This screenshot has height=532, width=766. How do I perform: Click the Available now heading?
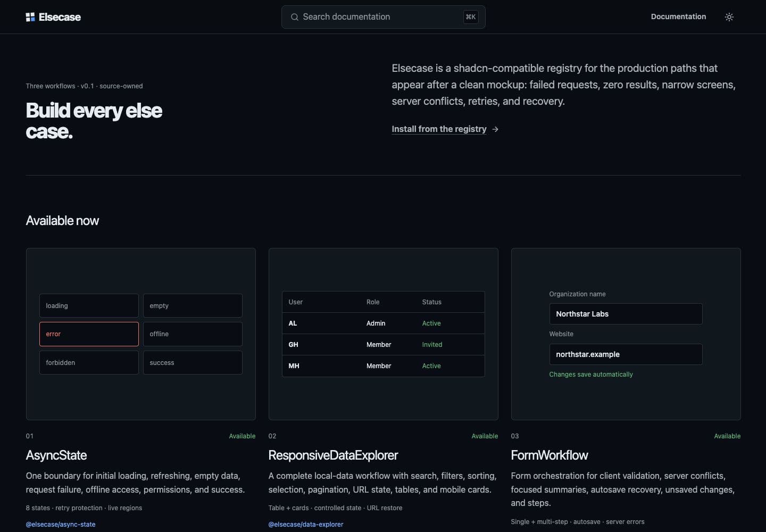pyautogui.click(x=62, y=221)
